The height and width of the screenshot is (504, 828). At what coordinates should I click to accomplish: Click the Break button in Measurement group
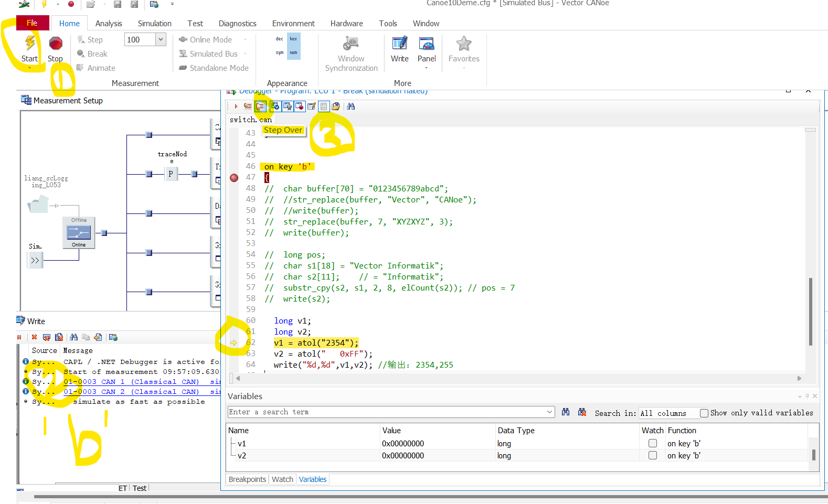(x=92, y=54)
